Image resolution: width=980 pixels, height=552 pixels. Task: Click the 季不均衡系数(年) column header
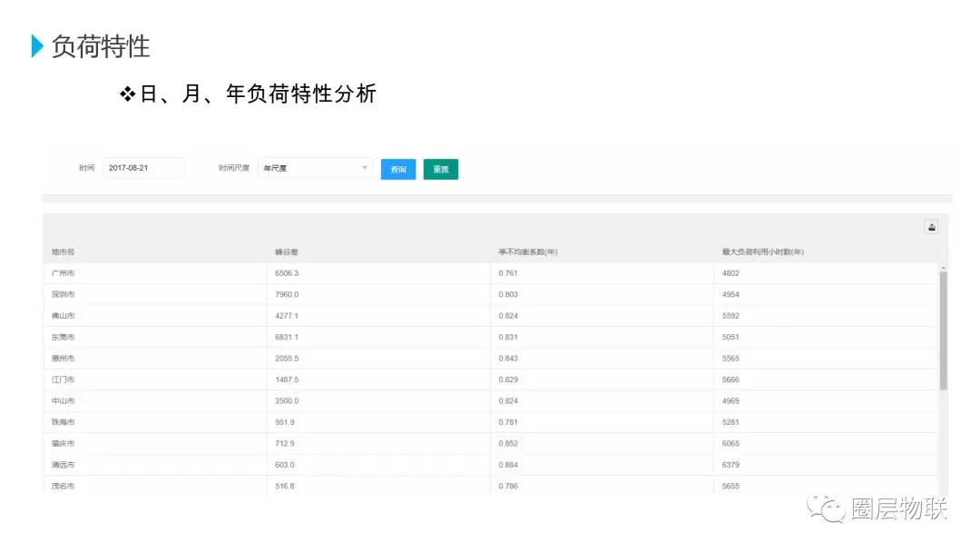[528, 251]
